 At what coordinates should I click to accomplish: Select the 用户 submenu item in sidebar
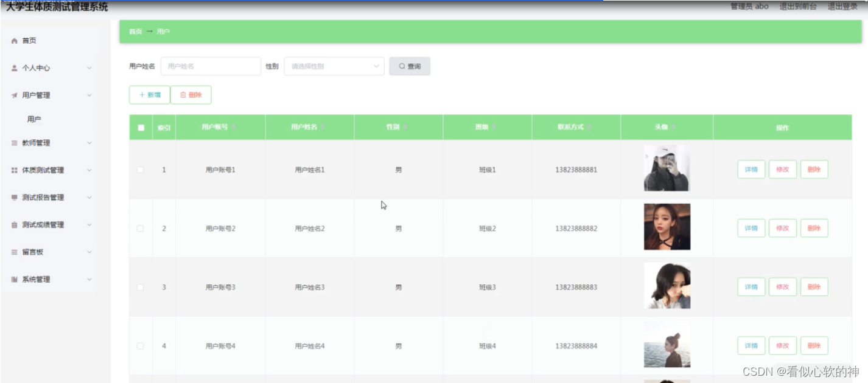(34, 119)
